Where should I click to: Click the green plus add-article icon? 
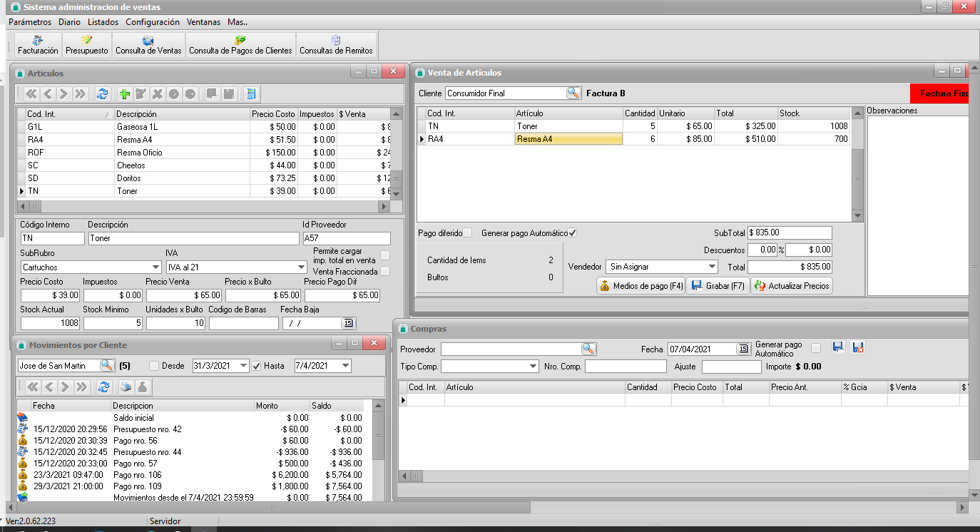pyautogui.click(x=125, y=94)
